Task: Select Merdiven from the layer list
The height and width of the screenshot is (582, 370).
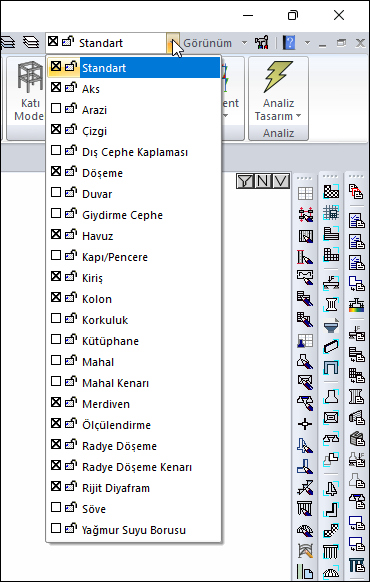Action: [x=106, y=404]
